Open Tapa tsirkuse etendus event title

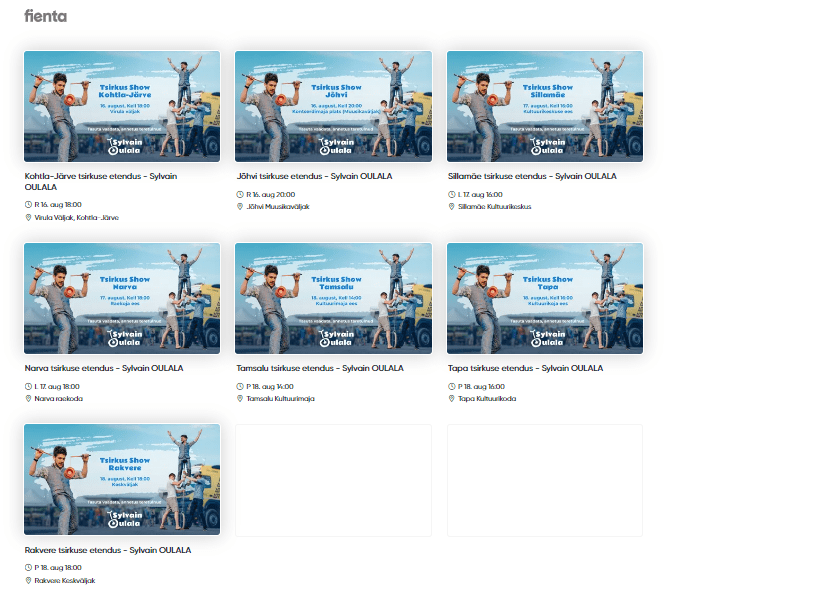[524, 368]
